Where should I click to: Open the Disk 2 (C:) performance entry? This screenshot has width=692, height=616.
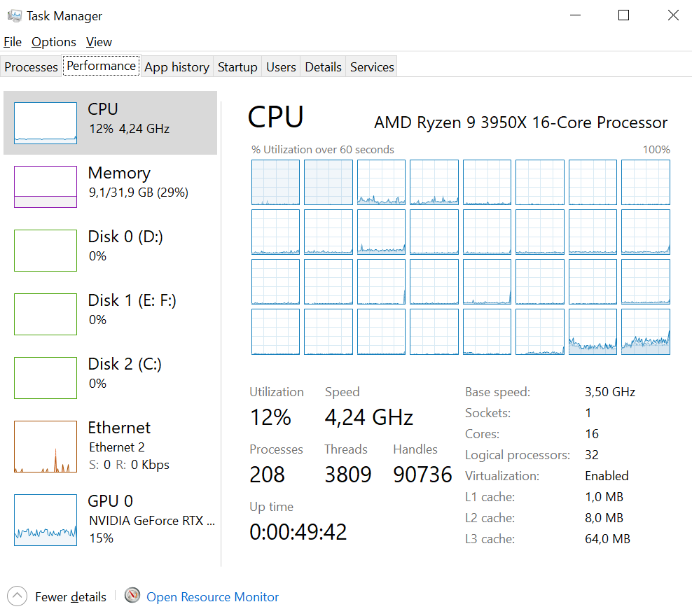(x=111, y=378)
